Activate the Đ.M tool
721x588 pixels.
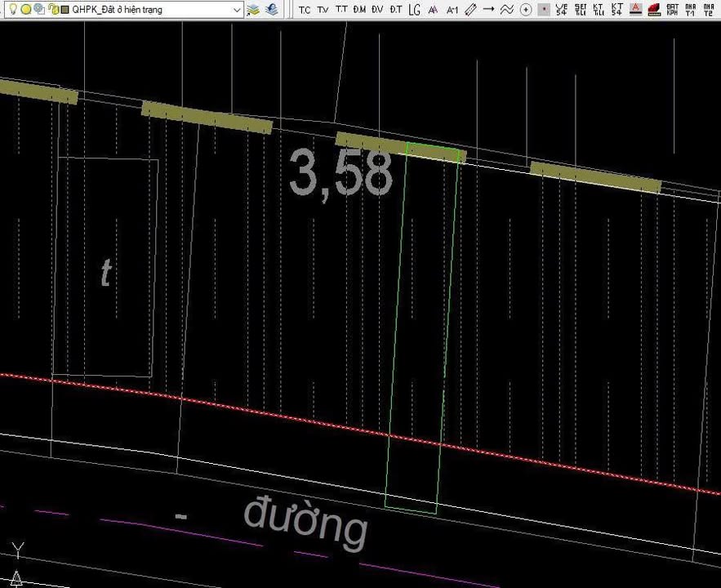point(359,10)
